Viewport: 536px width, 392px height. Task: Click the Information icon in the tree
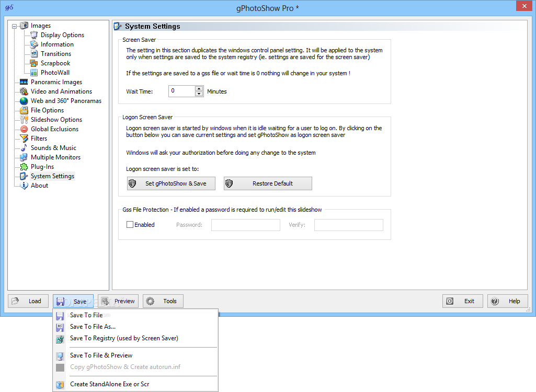pyautogui.click(x=34, y=44)
